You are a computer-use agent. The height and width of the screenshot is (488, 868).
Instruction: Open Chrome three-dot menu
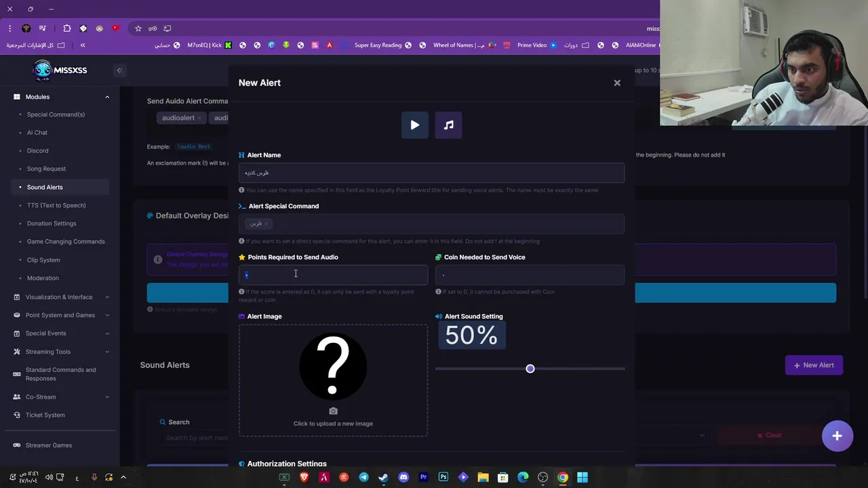point(9,28)
